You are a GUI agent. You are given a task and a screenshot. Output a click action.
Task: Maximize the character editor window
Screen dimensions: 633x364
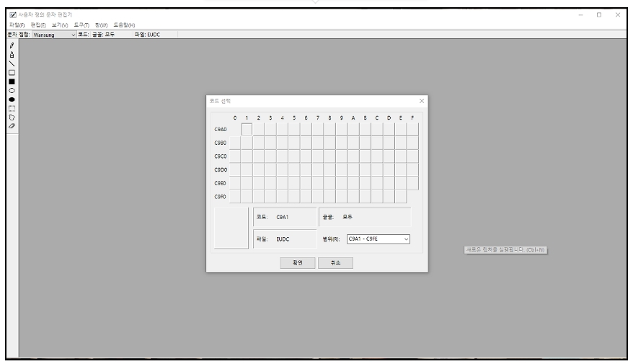coord(599,15)
